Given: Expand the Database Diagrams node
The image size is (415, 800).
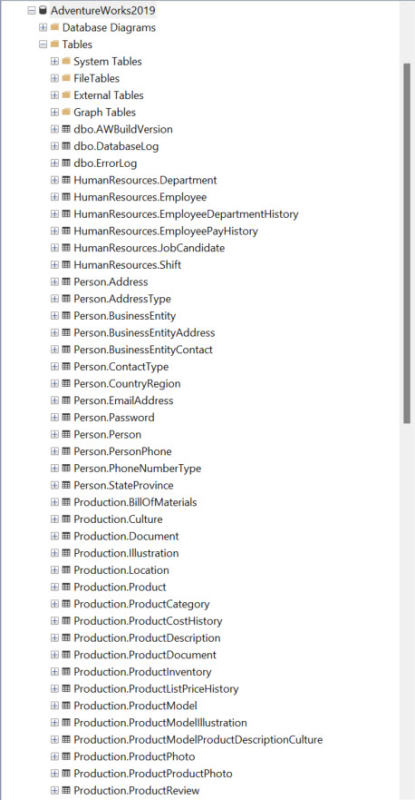Looking at the screenshot, I should point(43,27).
